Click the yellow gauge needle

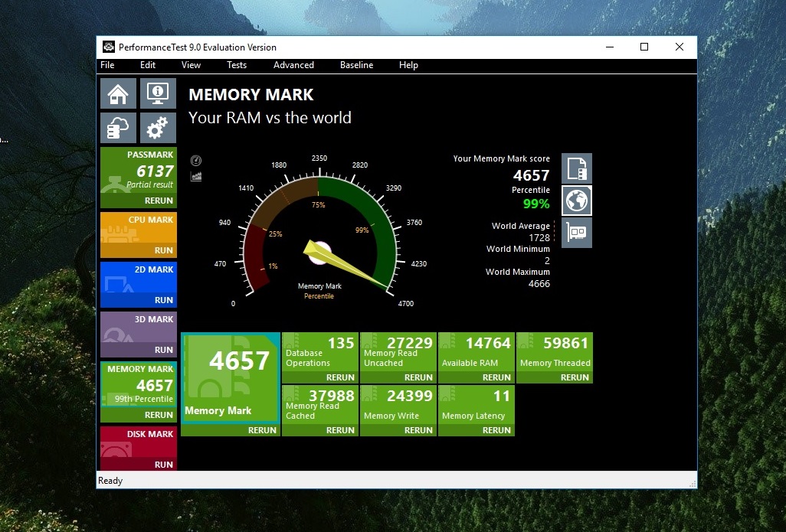pyautogui.click(x=346, y=266)
